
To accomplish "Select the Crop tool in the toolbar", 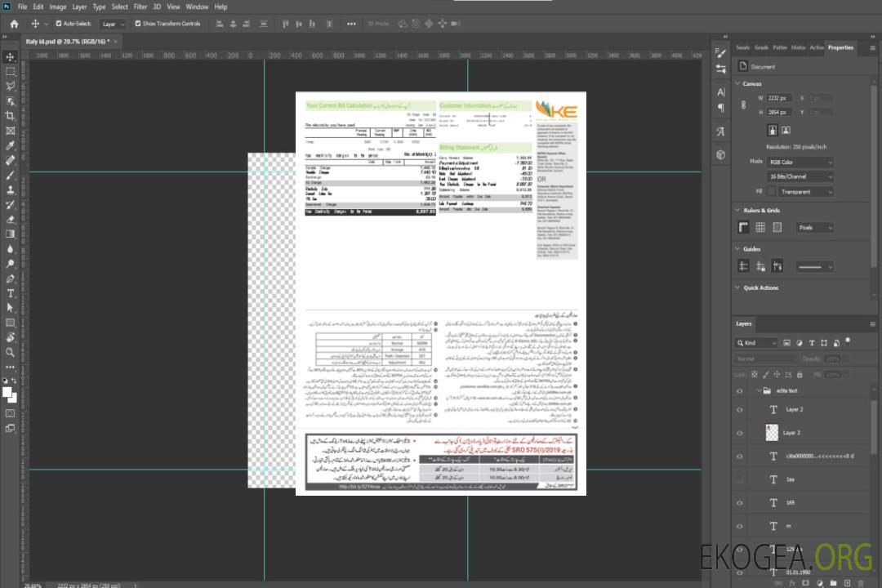I will [11, 116].
